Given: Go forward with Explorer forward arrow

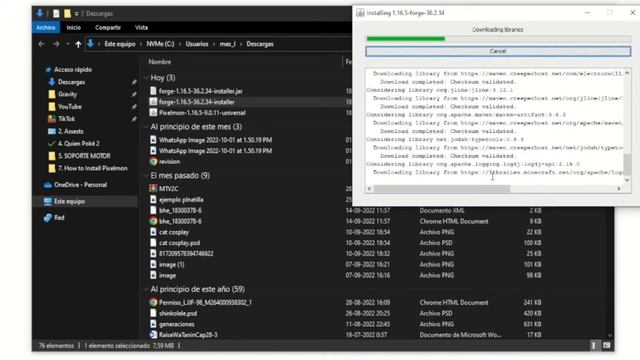Looking at the screenshot, I should [56, 44].
